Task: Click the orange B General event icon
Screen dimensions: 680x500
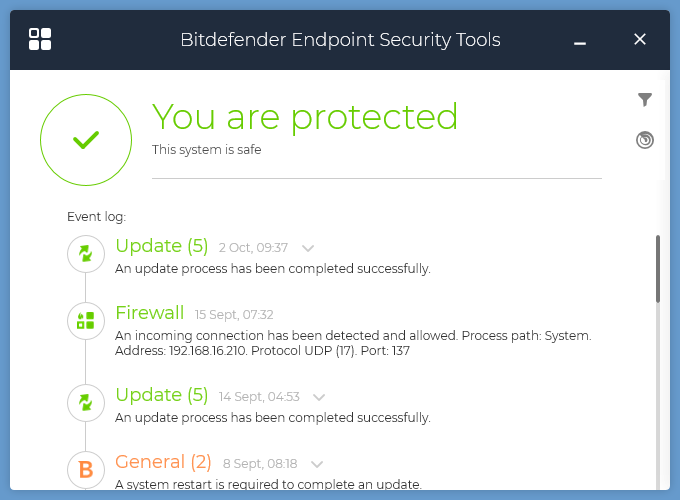Action: coord(86,469)
